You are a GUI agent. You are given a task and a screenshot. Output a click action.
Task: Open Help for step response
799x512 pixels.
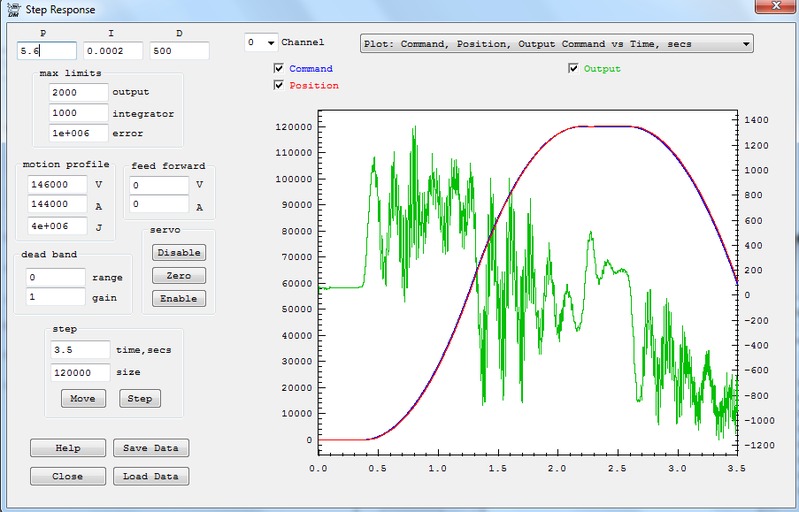point(67,448)
